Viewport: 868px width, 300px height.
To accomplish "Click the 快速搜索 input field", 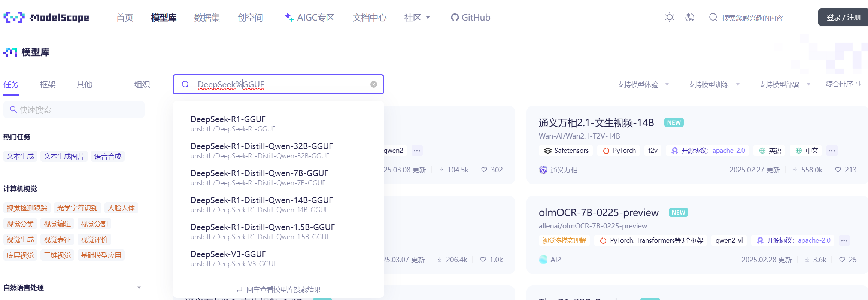I will 74,110.
